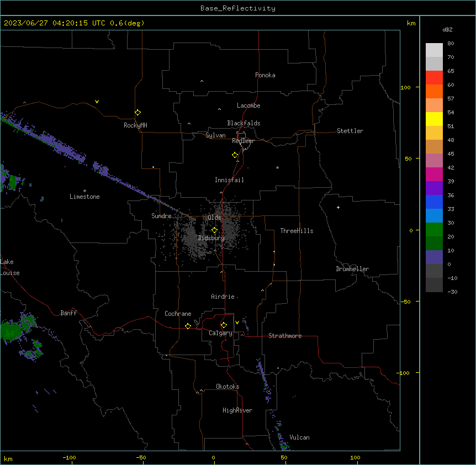Click the asterisk marker east of Innisfail

pos(277,167)
